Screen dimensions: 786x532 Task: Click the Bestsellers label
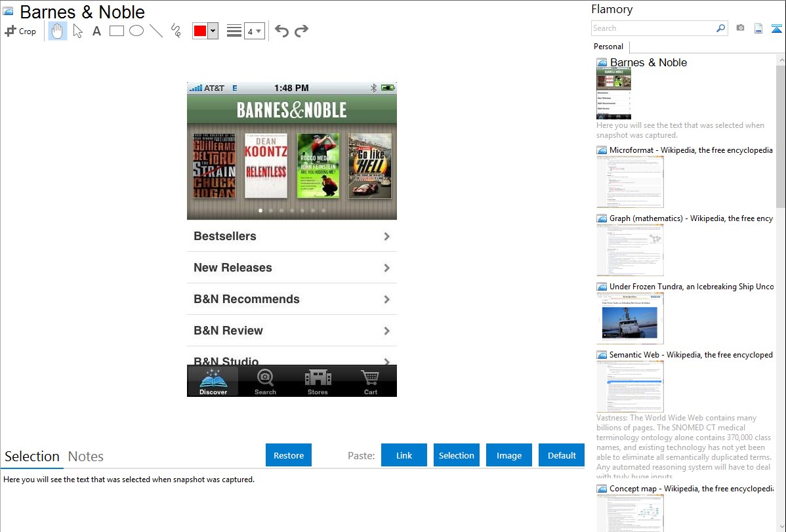(x=224, y=236)
